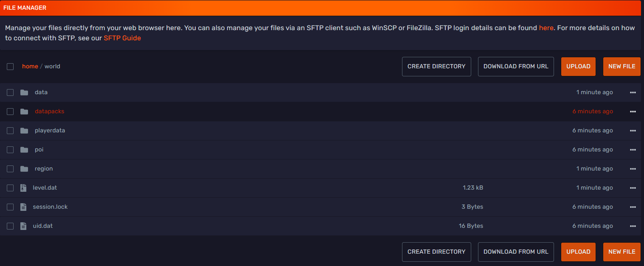644x266 pixels.
Task: Open the three-dot menu for datapacks
Action: (x=633, y=112)
